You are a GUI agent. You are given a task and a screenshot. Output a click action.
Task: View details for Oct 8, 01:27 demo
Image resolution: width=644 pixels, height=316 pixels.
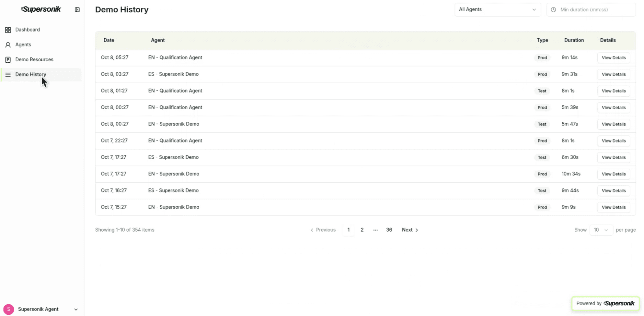tap(614, 91)
